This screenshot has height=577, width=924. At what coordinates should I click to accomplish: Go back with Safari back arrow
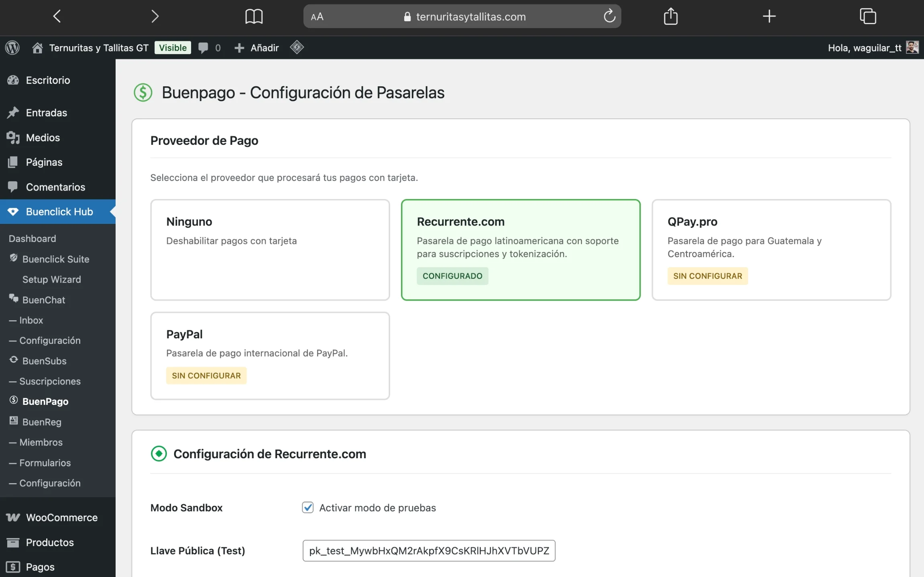(57, 16)
